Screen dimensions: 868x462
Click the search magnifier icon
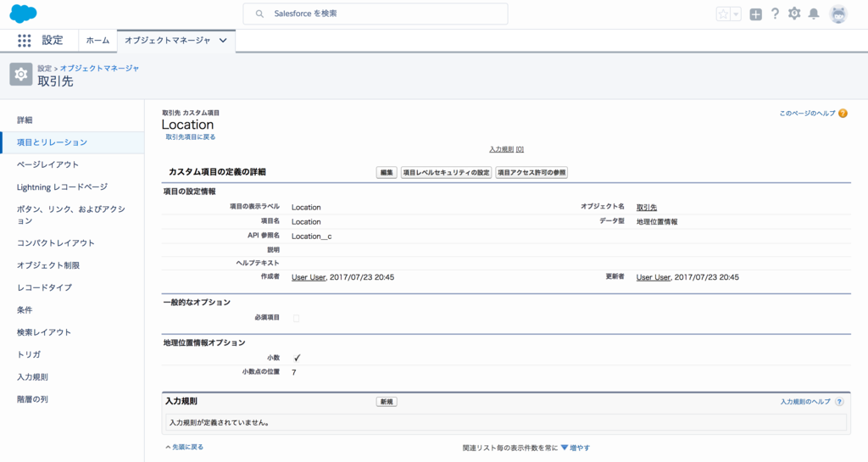[259, 14]
